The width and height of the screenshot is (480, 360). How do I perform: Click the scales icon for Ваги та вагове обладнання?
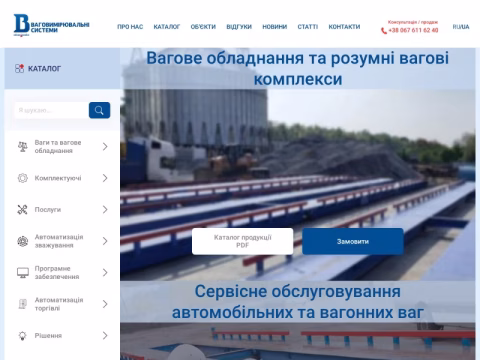[x=23, y=147]
